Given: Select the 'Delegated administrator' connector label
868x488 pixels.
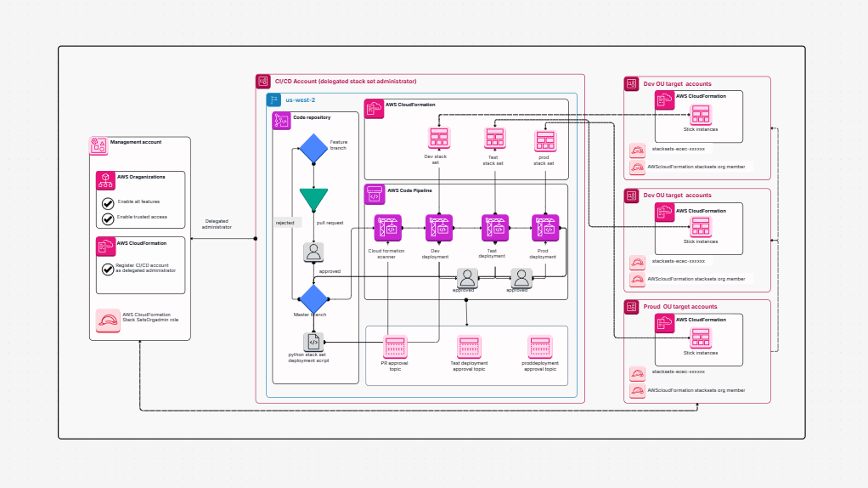Looking at the screenshot, I should coord(217,224).
